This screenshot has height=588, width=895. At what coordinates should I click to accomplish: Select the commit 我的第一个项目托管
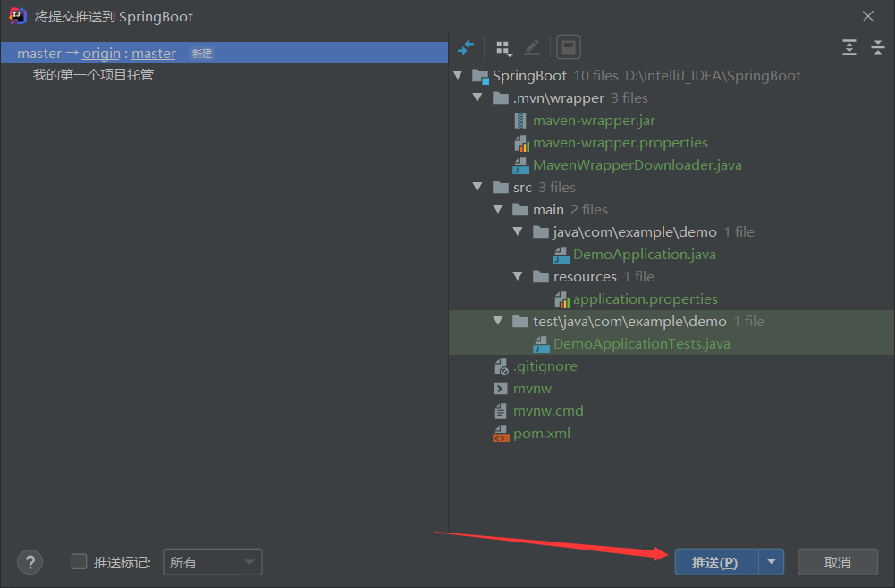(x=93, y=75)
